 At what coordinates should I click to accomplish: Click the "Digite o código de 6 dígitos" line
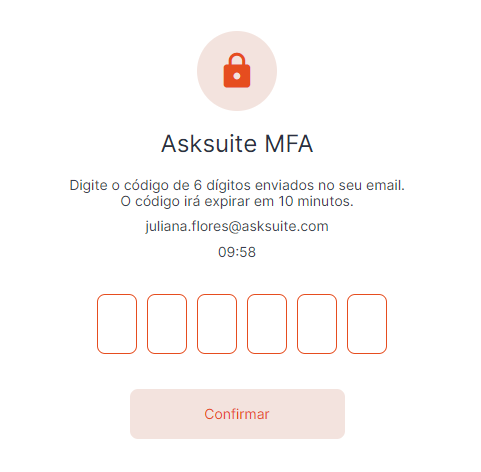point(237,186)
